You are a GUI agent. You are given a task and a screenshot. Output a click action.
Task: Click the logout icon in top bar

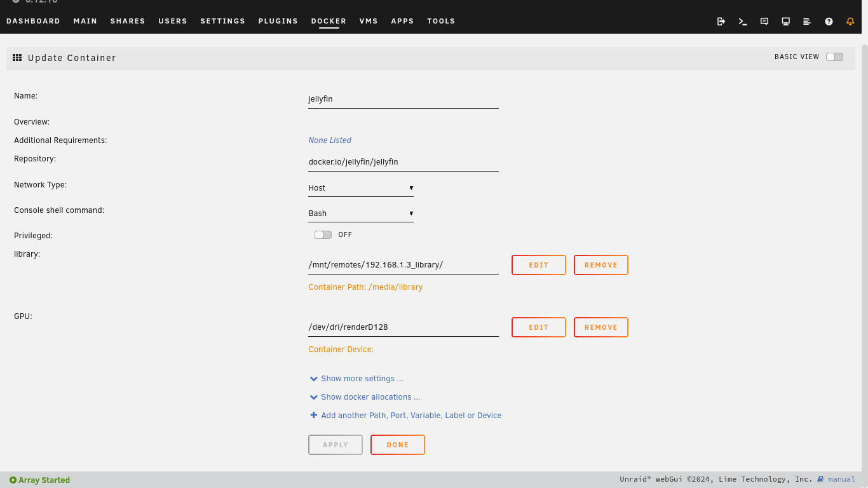pyautogui.click(x=721, y=21)
